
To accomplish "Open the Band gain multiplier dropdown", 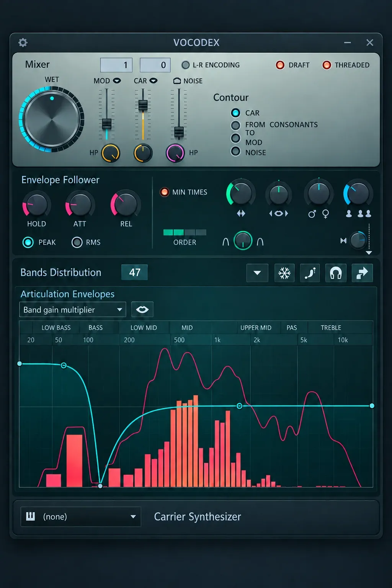I will click(73, 310).
